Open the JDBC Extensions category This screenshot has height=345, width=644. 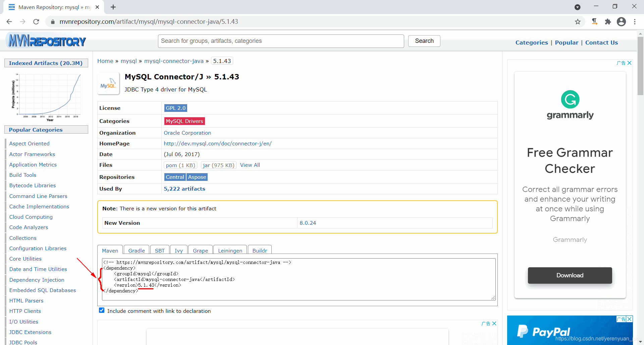click(x=30, y=332)
